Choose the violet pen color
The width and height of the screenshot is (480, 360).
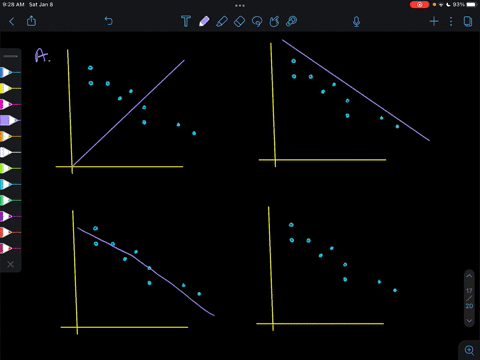10,216
